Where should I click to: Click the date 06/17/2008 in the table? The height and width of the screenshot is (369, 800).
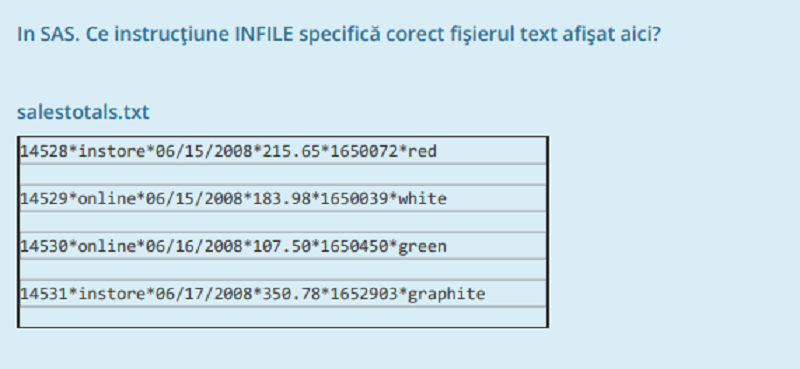click(x=204, y=294)
